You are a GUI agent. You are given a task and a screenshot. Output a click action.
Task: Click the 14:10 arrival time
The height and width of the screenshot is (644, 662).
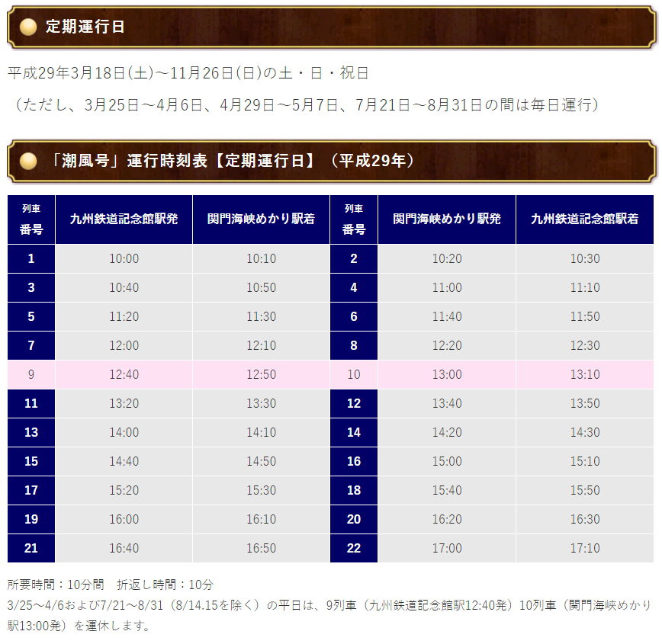[x=261, y=432]
